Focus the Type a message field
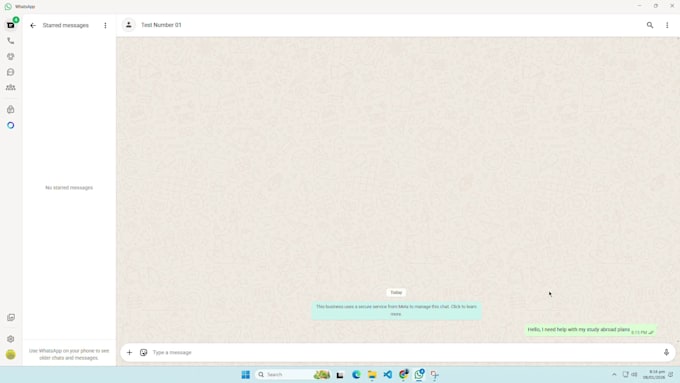Viewport: 680px width, 383px height. coord(403,352)
